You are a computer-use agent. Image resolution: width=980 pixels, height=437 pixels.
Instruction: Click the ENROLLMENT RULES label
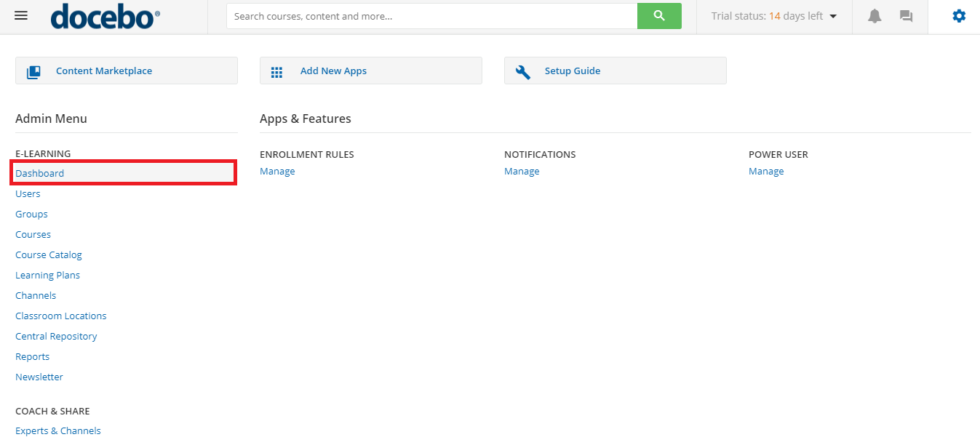(307, 154)
